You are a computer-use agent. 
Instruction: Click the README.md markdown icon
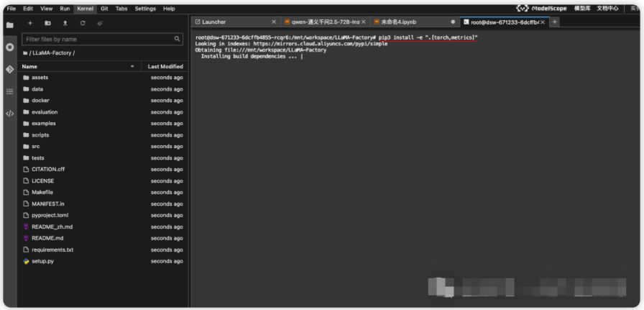click(27, 238)
